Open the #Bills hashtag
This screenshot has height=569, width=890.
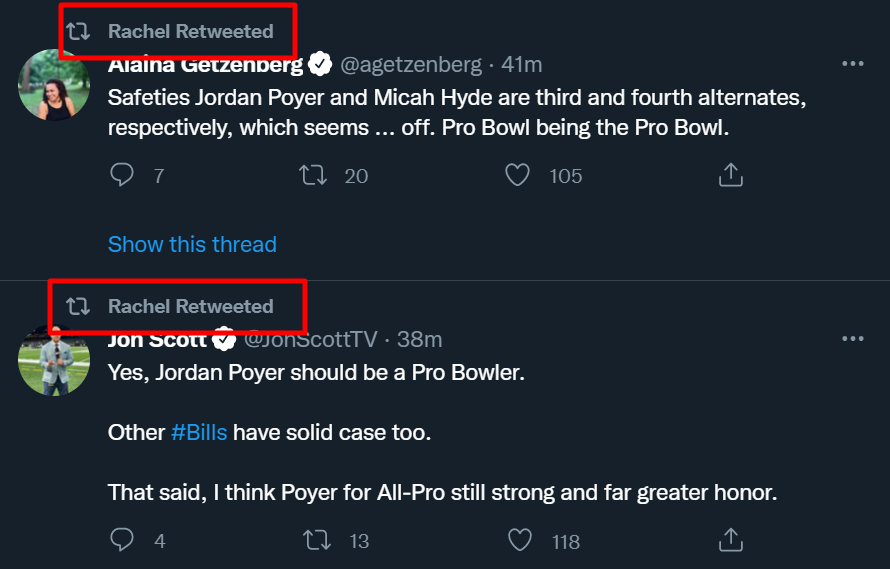point(199,433)
